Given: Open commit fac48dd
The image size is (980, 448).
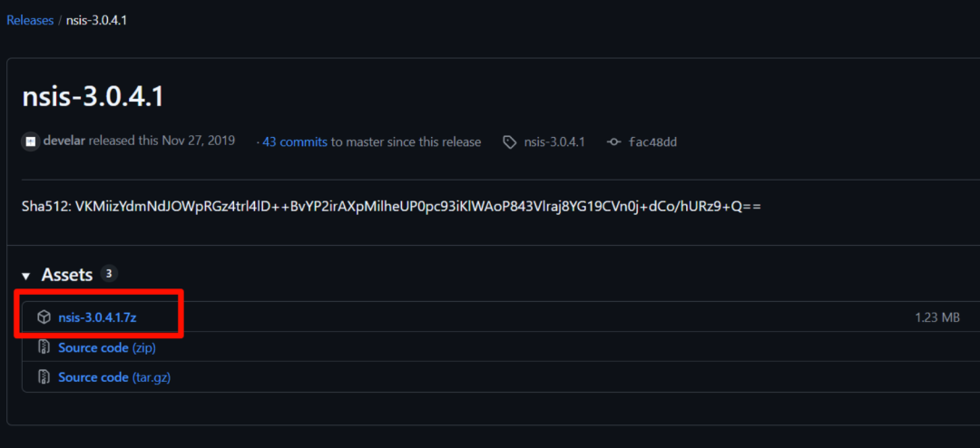Looking at the screenshot, I should click(652, 142).
